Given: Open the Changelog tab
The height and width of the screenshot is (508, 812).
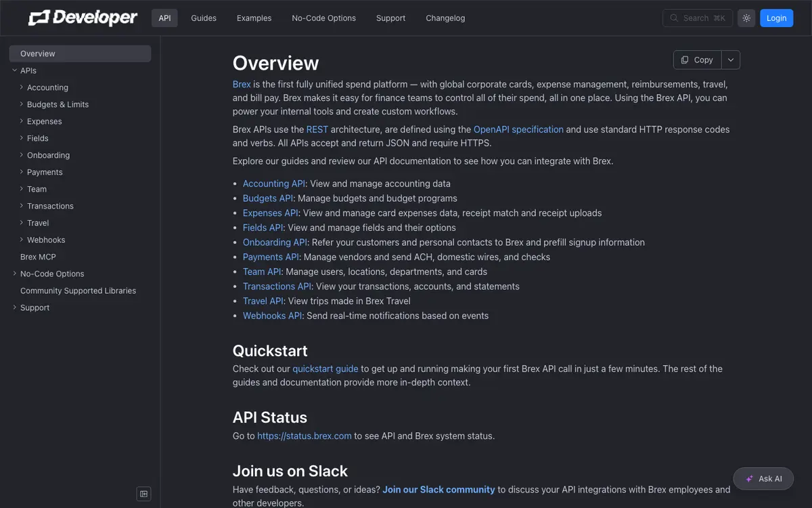Looking at the screenshot, I should coord(445,18).
